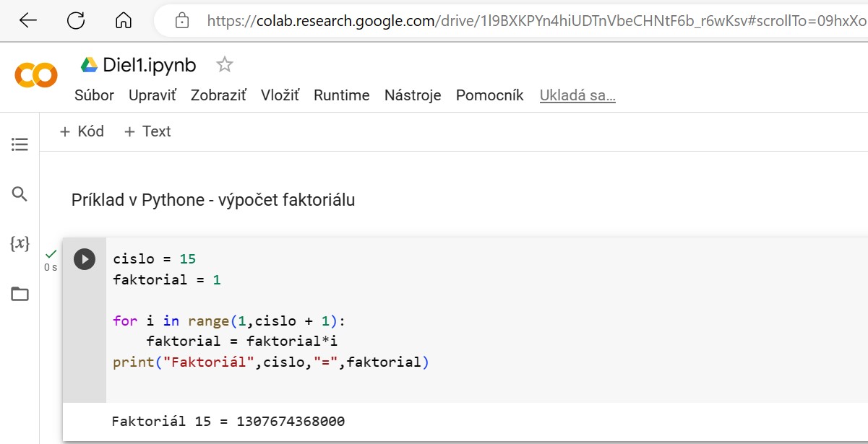
Task: Open the find and replace search panel
Action: [x=20, y=194]
